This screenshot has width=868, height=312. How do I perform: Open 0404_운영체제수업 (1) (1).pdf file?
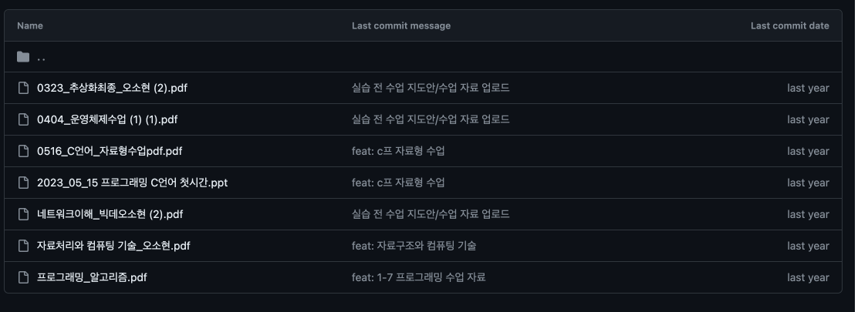tap(106, 119)
